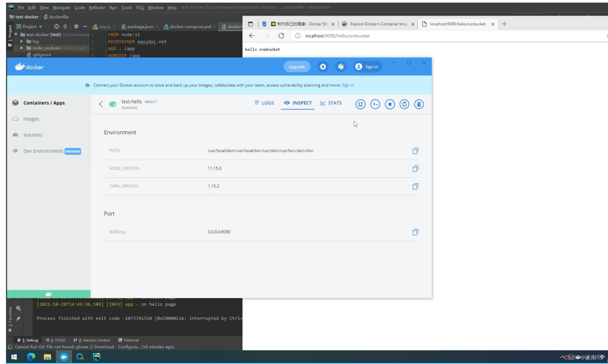
Task: Open the Refactor menu in WebStorm
Action: pyautogui.click(x=97, y=7)
